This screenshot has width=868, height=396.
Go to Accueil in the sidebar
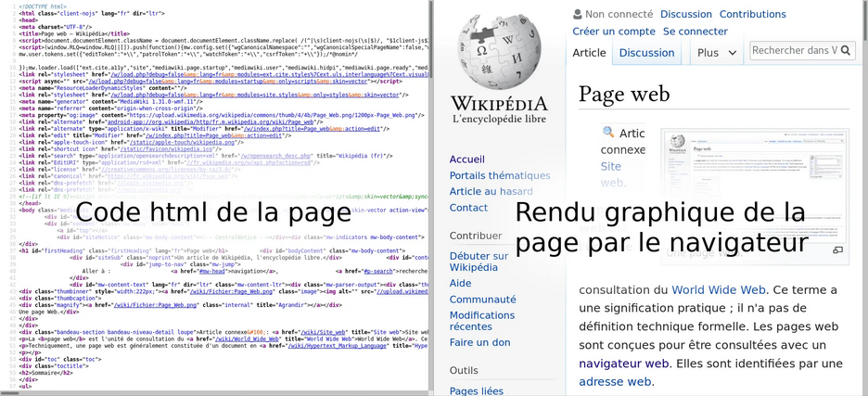467,160
